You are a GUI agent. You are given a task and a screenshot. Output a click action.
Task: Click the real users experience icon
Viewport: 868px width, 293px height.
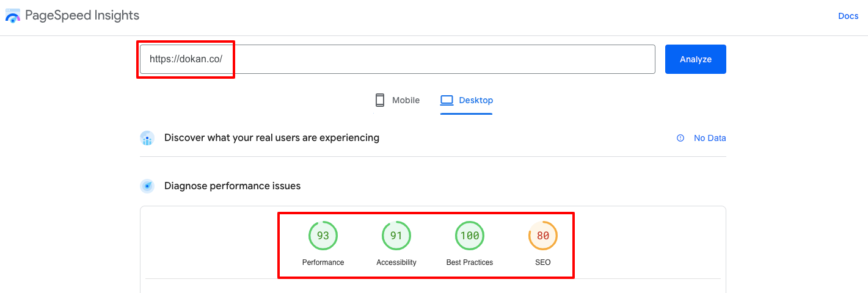tap(147, 139)
